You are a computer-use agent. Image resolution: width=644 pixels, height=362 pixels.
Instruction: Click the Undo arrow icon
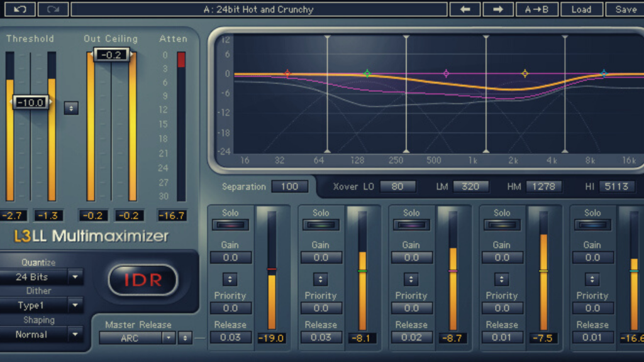point(19,9)
